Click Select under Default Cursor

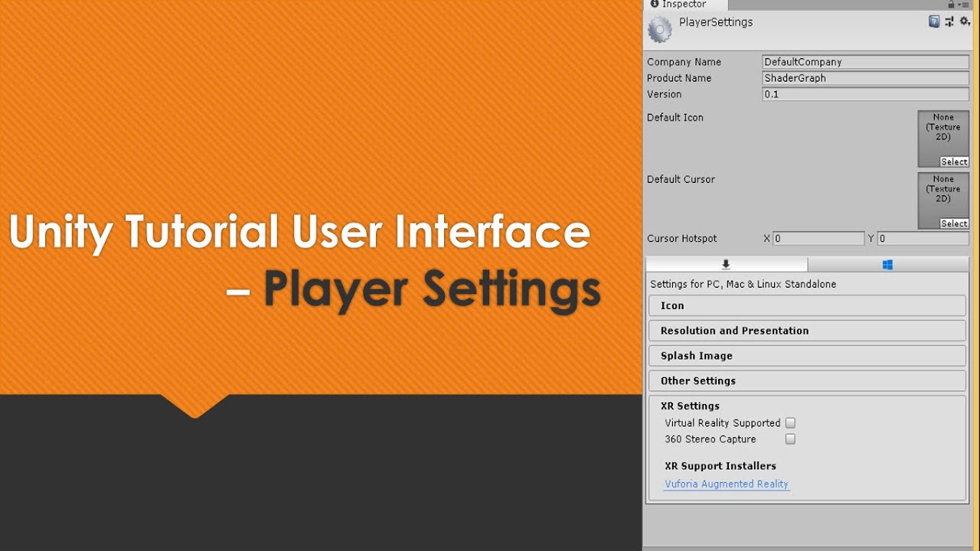pyautogui.click(x=954, y=223)
